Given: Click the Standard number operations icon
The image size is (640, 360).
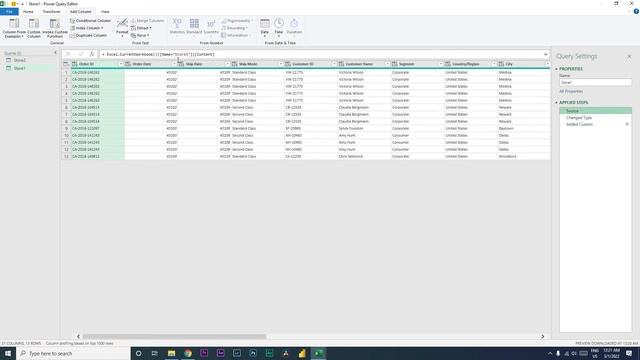Looking at the screenshot, I should 194,23.
